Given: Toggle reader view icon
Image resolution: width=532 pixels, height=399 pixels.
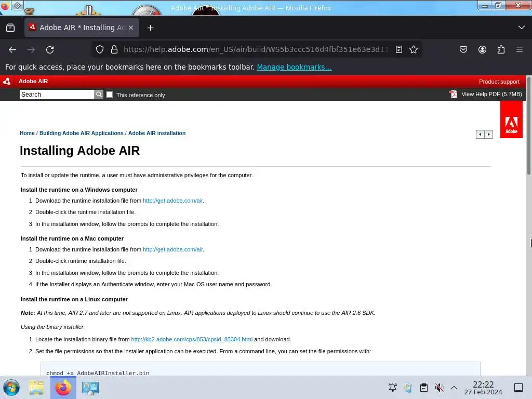Looking at the screenshot, I should (399, 49).
